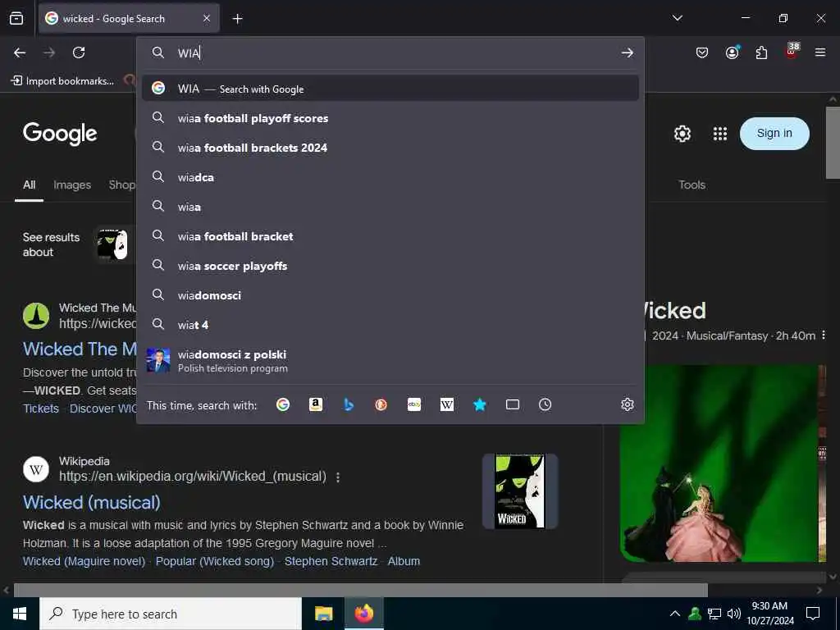840x630 pixels.
Task: Open the Google apps grid
Action: (720, 134)
